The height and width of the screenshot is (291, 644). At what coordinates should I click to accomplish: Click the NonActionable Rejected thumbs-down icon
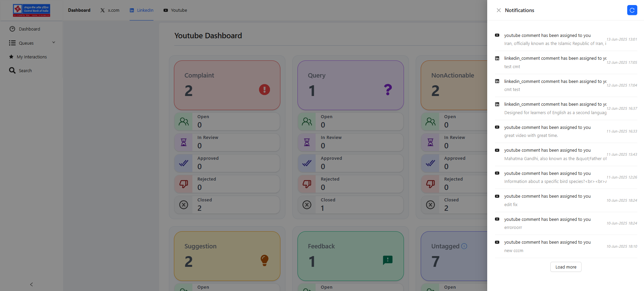pyautogui.click(x=430, y=184)
